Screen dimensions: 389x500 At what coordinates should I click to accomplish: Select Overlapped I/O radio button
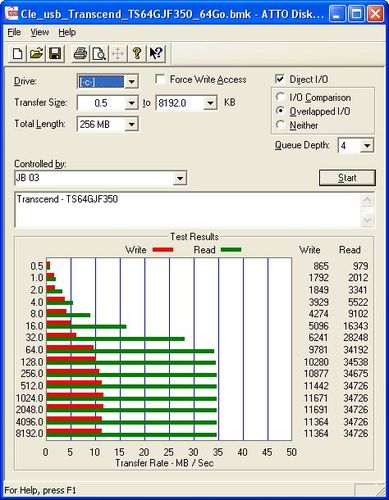281,111
